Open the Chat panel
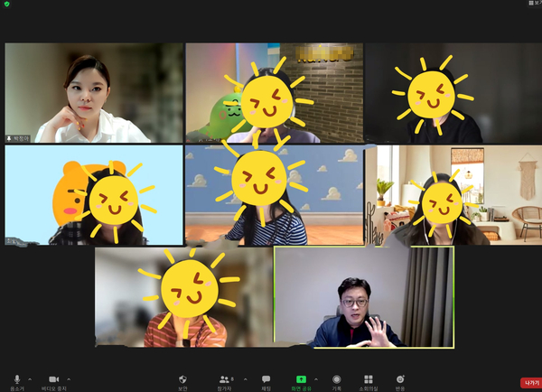Viewport: 542px width, 392px height. click(266, 382)
